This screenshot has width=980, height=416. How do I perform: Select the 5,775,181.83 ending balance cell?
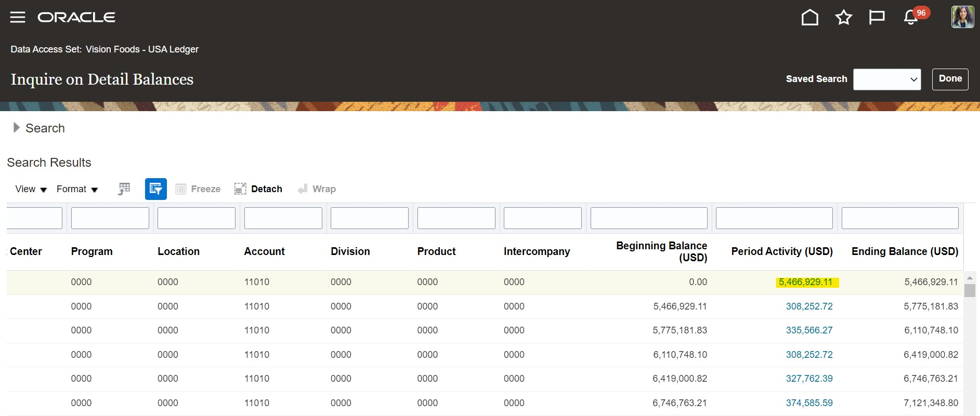click(931, 306)
